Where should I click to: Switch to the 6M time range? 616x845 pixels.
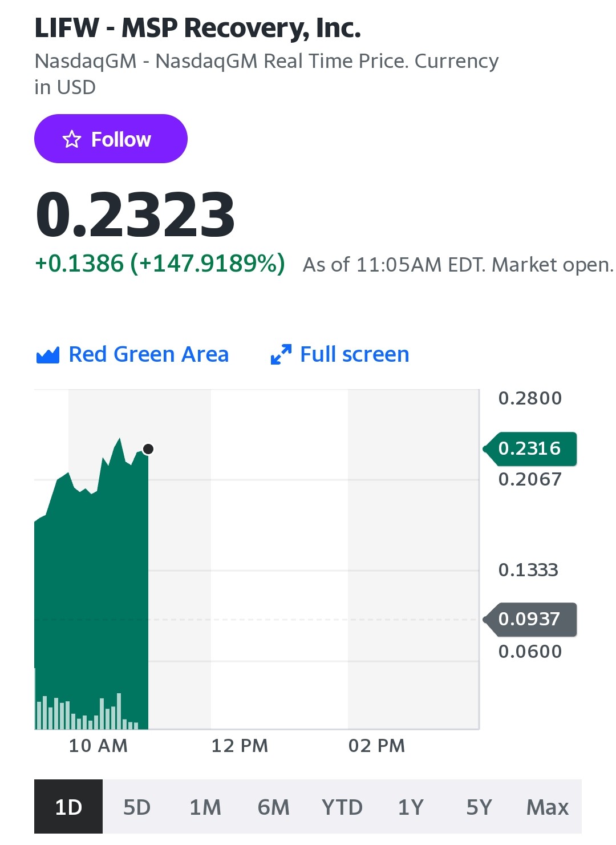274,807
